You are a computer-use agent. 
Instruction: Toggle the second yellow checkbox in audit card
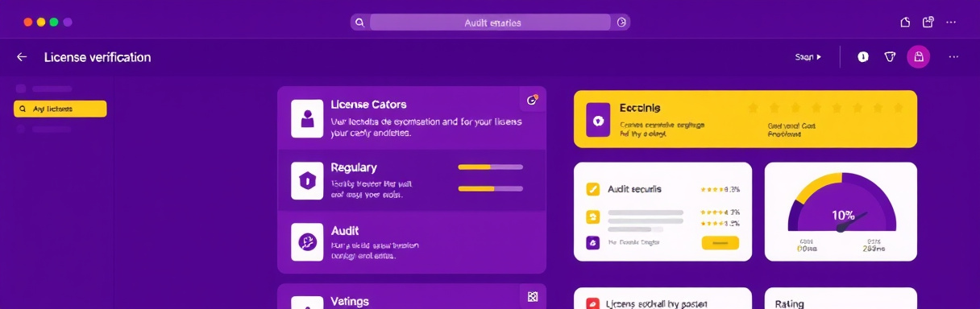pos(593,216)
